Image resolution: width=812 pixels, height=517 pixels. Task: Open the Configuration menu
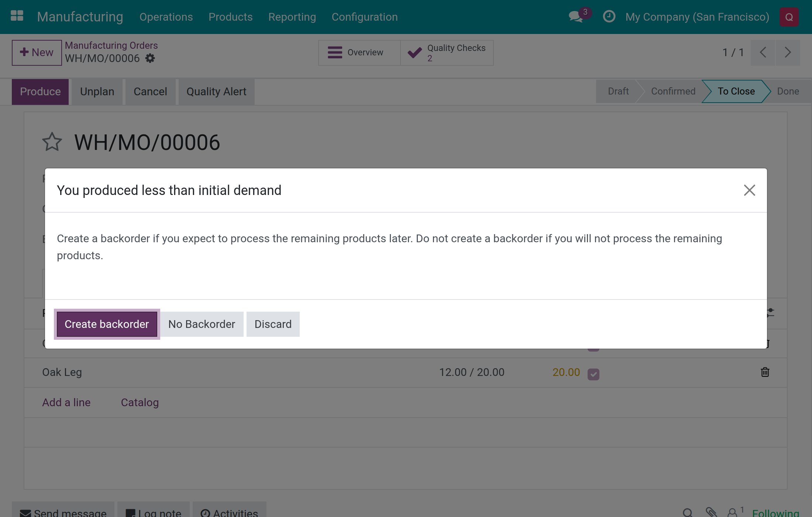tap(365, 17)
